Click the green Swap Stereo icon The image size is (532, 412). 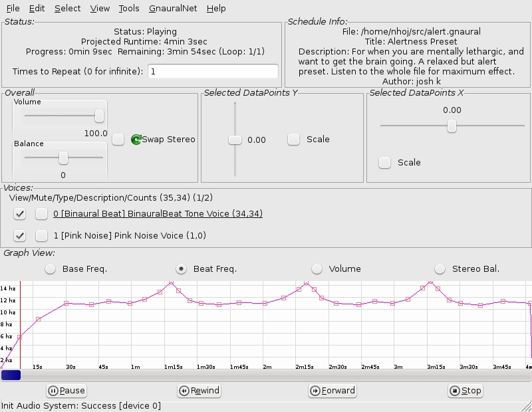136,140
